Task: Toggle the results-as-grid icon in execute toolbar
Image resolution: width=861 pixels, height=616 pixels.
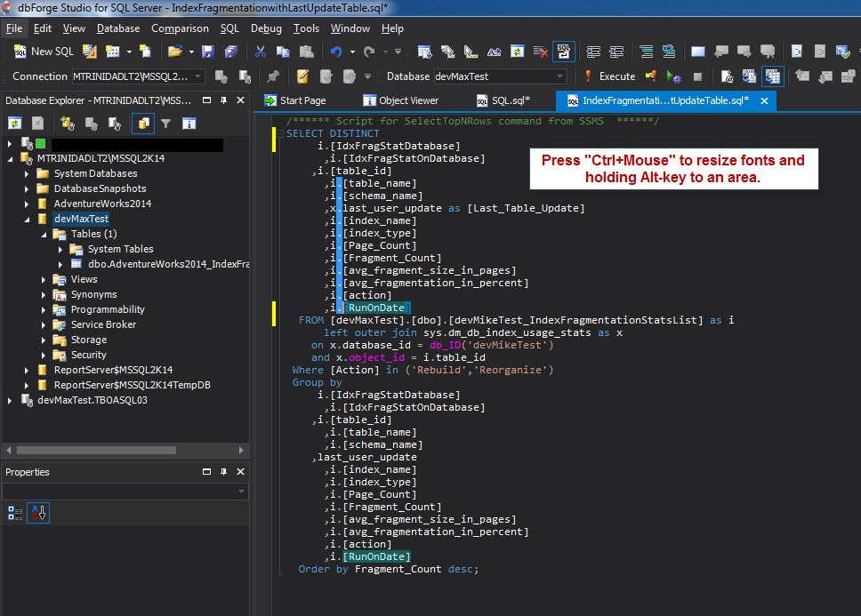Action: tap(773, 76)
